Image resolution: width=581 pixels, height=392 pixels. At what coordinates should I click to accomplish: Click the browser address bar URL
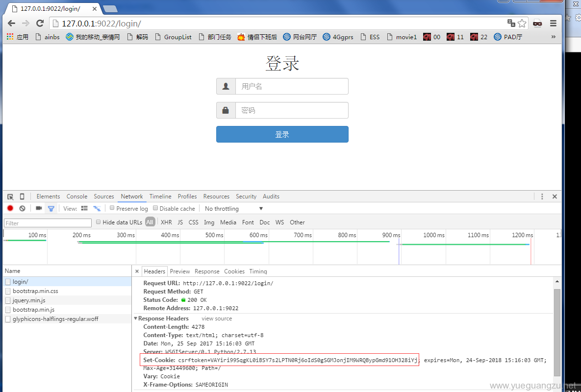(101, 24)
